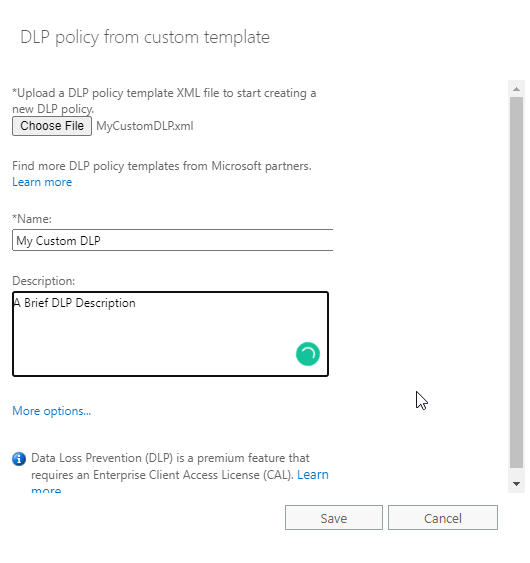This screenshot has height=563, width=530.
Task: Click the scrollbar up arrow
Action: [516, 89]
